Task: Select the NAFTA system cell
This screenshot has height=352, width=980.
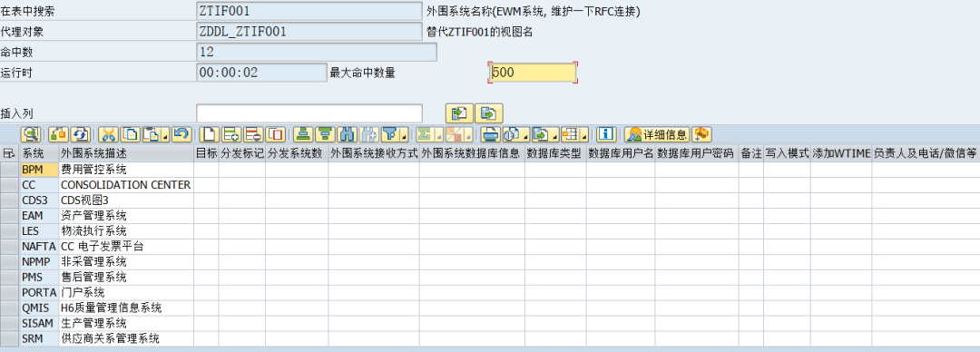Action: 39,247
